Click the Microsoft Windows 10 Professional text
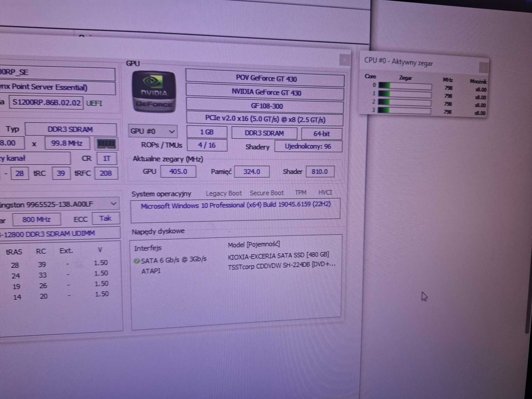Image resolution: width=532 pixels, height=399 pixels. coord(236,205)
